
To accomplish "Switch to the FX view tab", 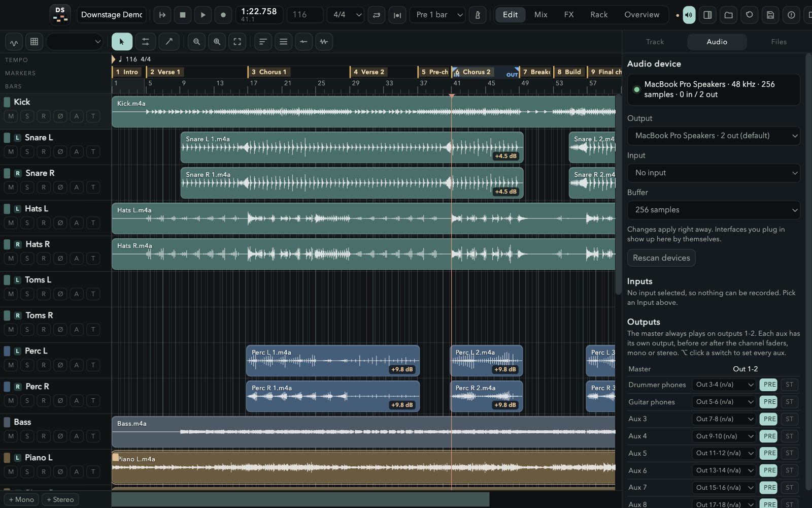I will tap(569, 15).
